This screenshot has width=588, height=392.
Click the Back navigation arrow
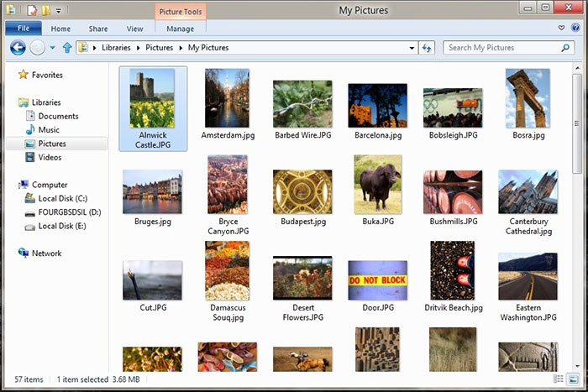point(17,48)
